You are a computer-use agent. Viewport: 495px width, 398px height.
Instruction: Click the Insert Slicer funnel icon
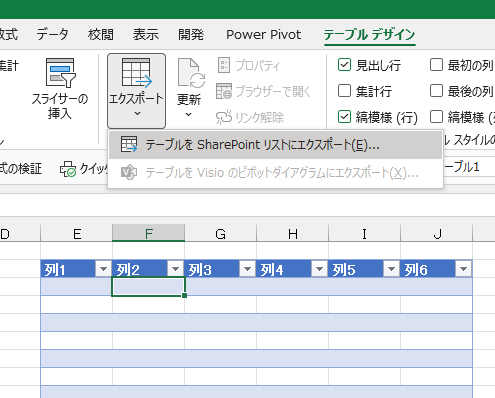tap(60, 73)
